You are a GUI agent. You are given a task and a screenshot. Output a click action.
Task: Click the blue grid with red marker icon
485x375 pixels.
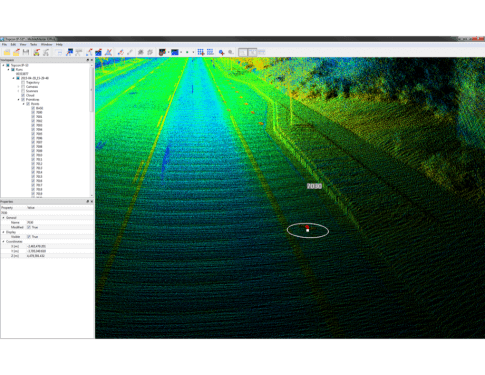coord(200,52)
